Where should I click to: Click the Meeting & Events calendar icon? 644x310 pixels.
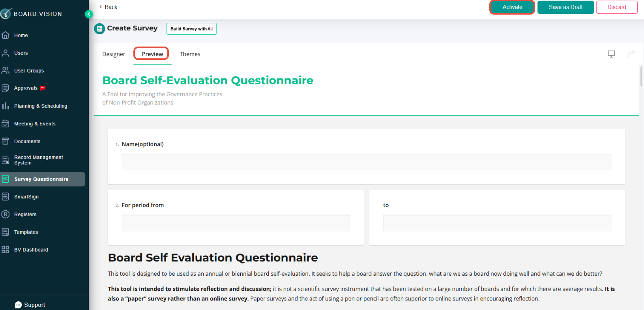pyautogui.click(x=6, y=123)
